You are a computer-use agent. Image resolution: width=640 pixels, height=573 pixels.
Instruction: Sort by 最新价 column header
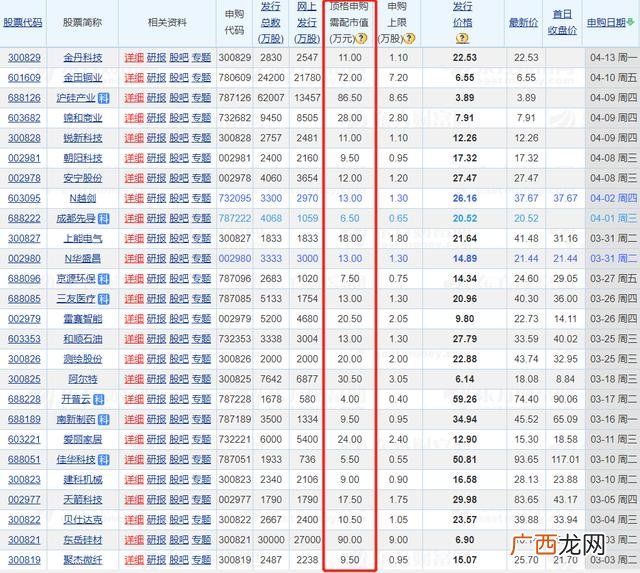click(523, 22)
